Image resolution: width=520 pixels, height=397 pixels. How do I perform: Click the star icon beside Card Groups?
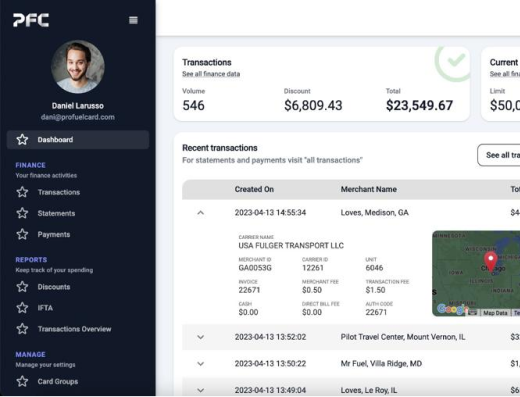click(x=22, y=381)
